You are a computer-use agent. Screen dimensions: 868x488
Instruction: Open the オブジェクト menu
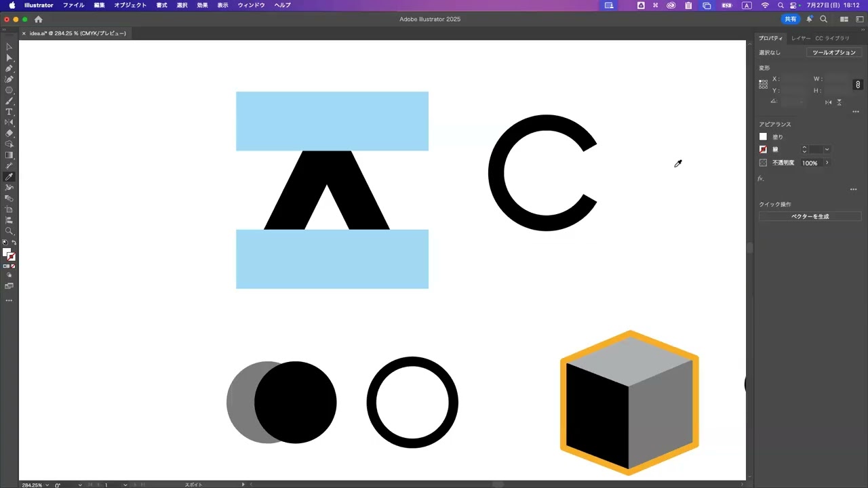(x=130, y=5)
